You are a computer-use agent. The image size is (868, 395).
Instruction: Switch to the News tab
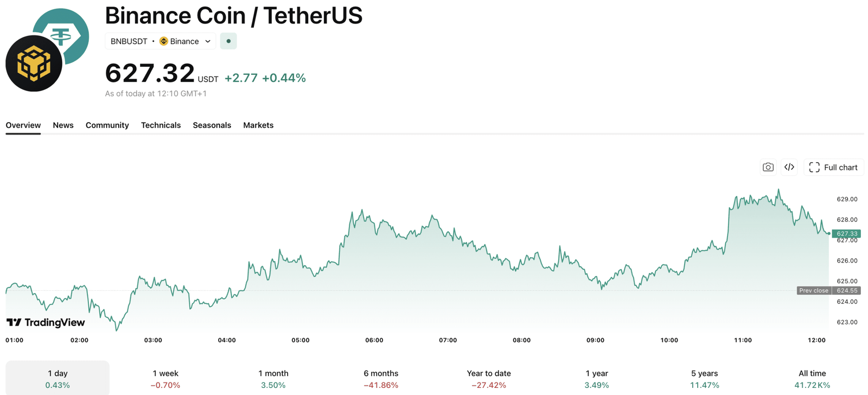click(63, 125)
